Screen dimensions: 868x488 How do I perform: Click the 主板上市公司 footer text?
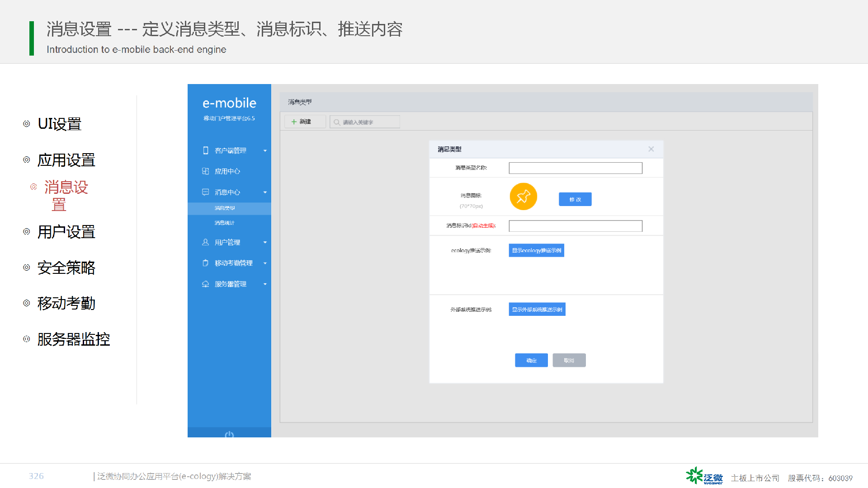pos(755,478)
